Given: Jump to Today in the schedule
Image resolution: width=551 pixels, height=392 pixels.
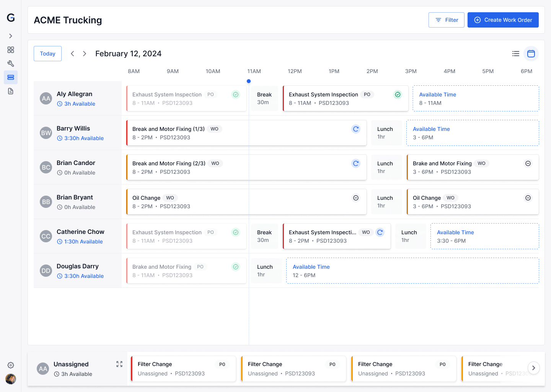Looking at the screenshot, I should pyautogui.click(x=47, y=54).
